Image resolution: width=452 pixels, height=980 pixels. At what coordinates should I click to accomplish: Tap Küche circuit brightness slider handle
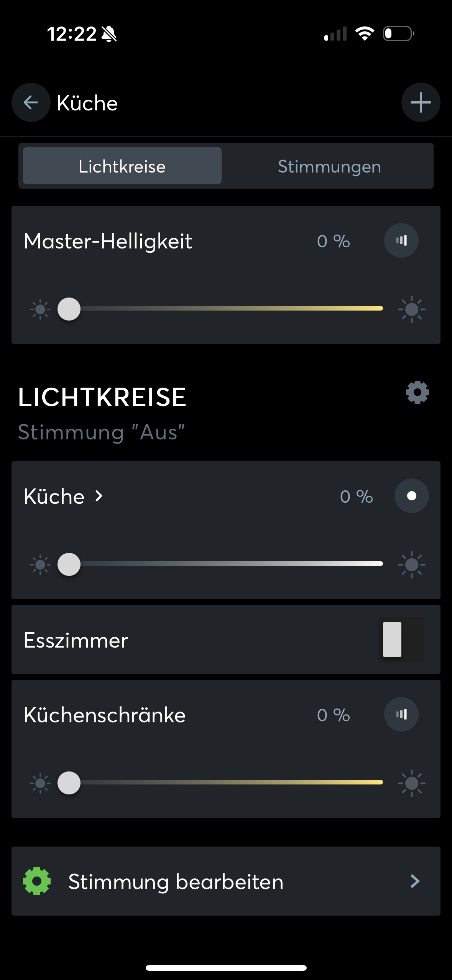69,564
